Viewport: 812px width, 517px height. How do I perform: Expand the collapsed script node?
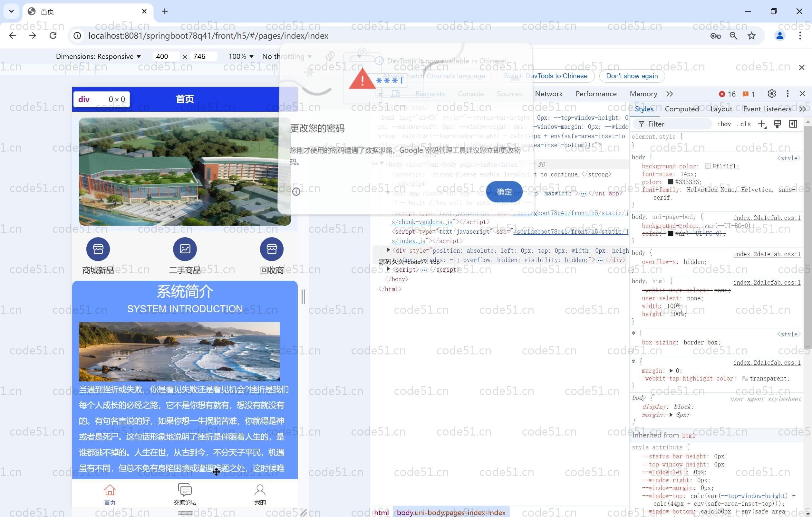tap(388, 269)
